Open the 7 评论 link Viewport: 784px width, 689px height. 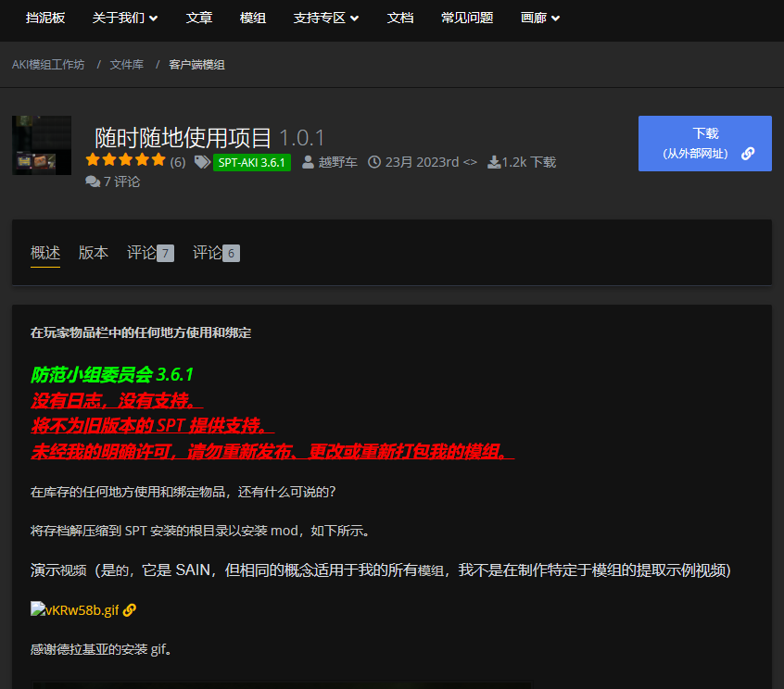(121, 182)
